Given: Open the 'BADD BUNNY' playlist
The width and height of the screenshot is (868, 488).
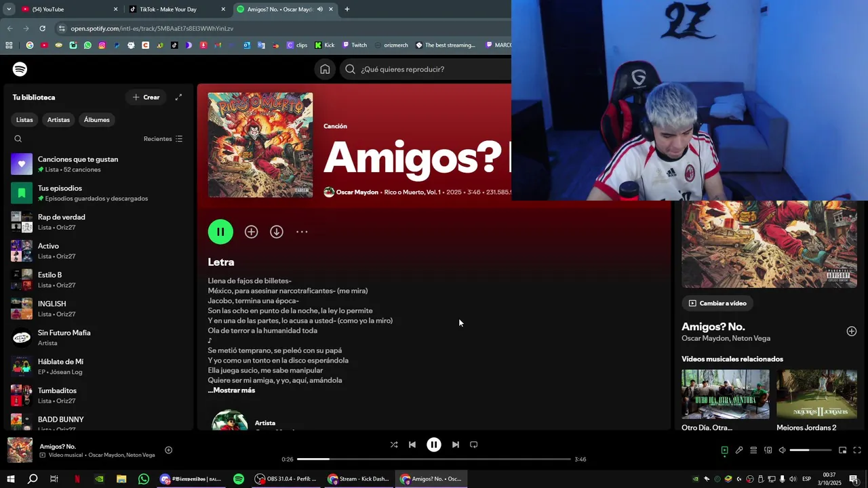Looking at the screenshot, I should [x=99, y=422].
